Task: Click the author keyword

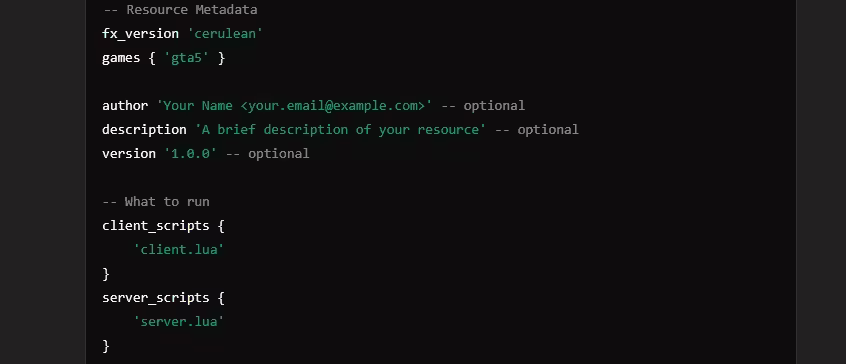Action: pos(125,106)
